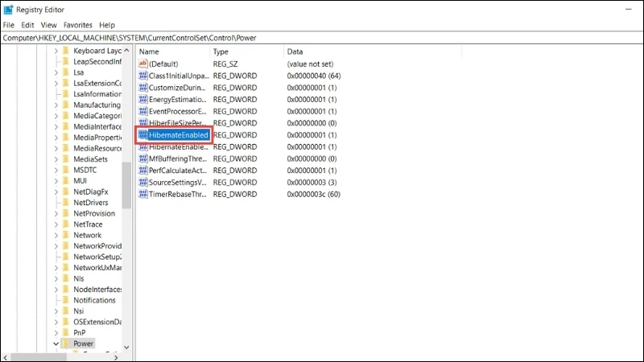Screen dimensions: 644x362
Task: Open the File menu
Action: [x=9, y=25]
